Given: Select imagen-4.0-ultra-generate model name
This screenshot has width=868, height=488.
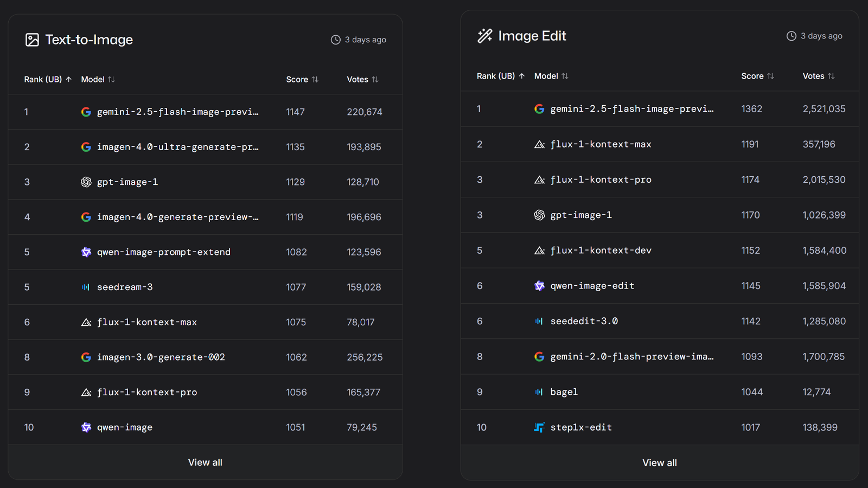Looking at the screenshot, I should 178,147.
